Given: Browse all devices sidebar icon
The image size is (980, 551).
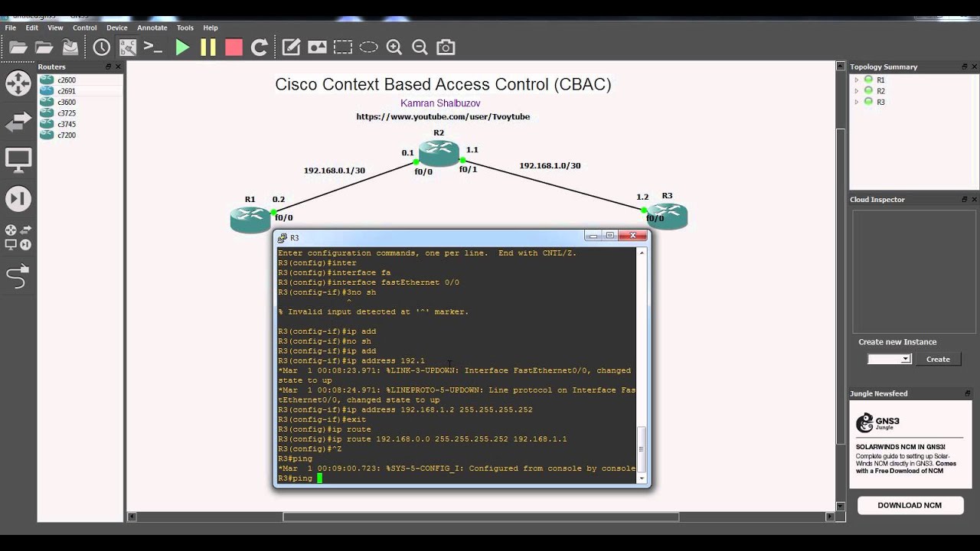Looking at the screenshot, I should click(18, 237).
